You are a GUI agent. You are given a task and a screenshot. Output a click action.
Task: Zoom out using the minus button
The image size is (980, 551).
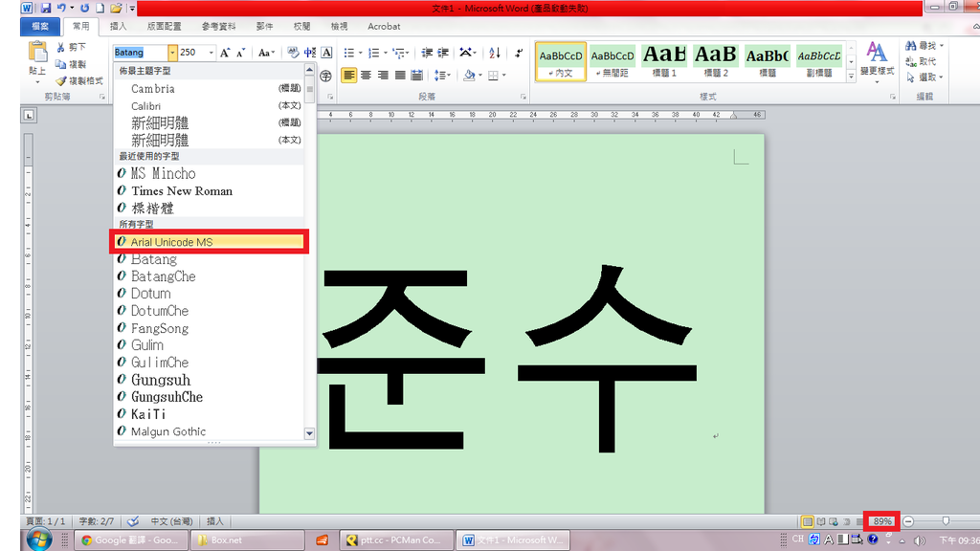click(908, 521)
